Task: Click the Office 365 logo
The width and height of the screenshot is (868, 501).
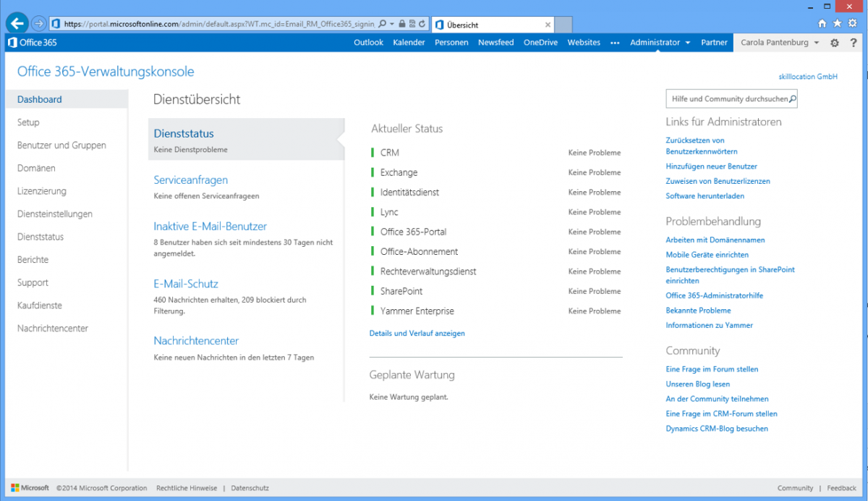Action: click(x=33, y=43)
